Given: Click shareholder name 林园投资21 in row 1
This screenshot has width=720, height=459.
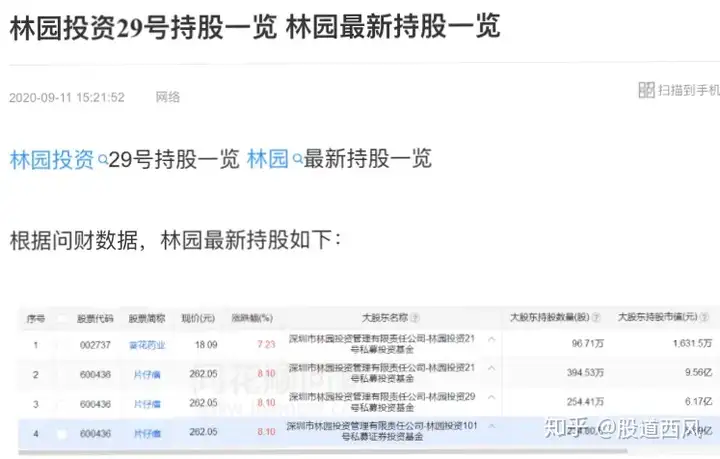Looking at the screenshot, I should pos(382,344).
